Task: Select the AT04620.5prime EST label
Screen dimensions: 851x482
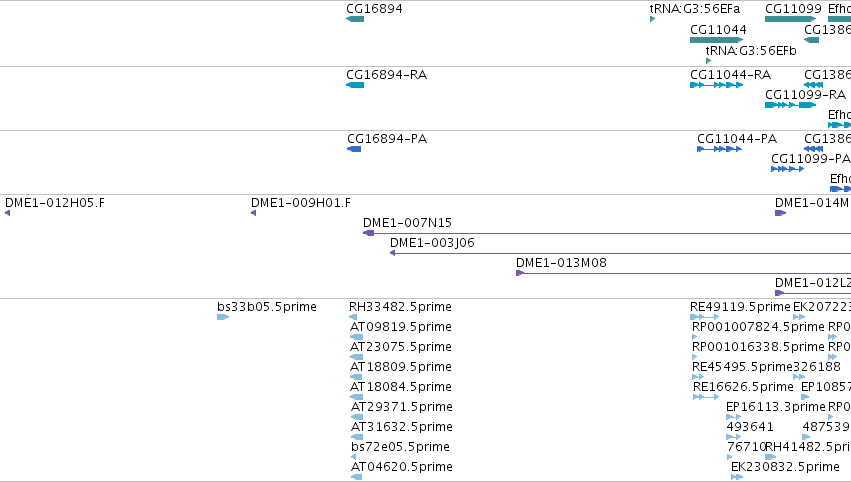Action: 402,467
